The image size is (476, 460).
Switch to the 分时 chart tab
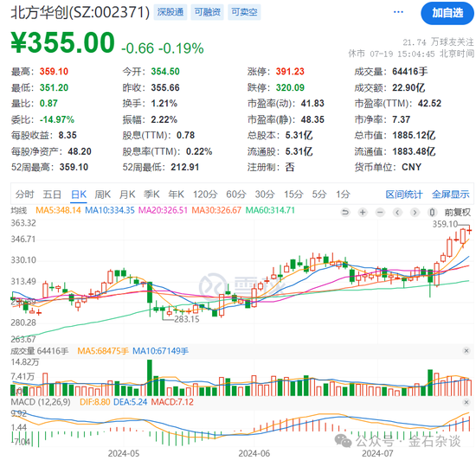[24, 194]
